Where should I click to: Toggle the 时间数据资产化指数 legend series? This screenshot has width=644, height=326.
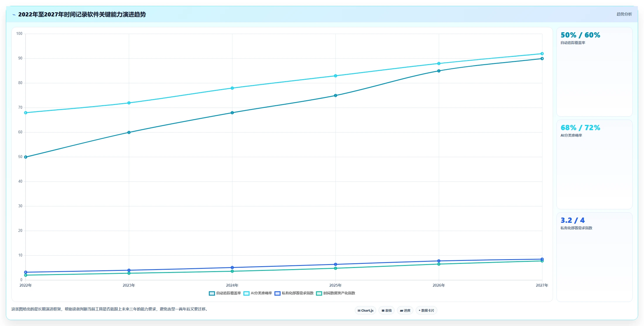335,293
